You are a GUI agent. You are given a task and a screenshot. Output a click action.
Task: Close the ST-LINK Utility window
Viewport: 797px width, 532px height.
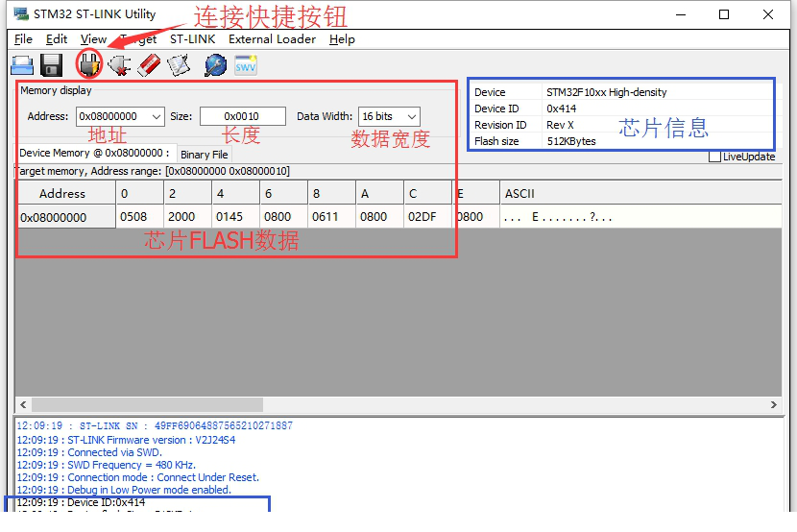pyautogui.click(x=768, y=14)
